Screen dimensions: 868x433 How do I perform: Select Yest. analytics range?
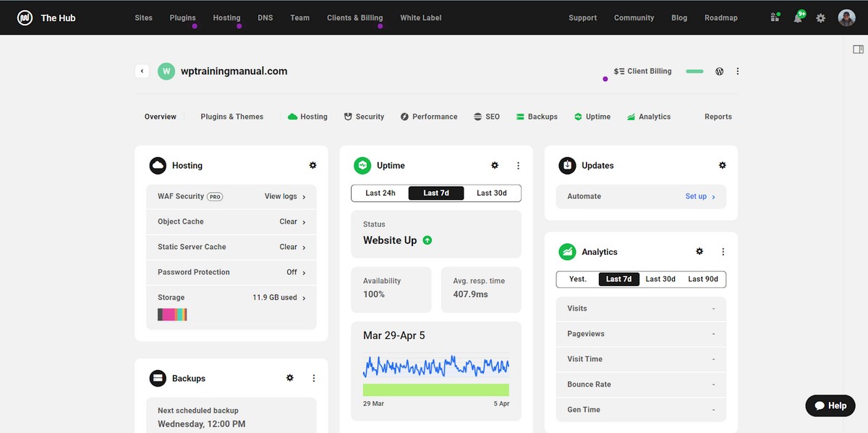pyautogui.click(x=578, y=279)
